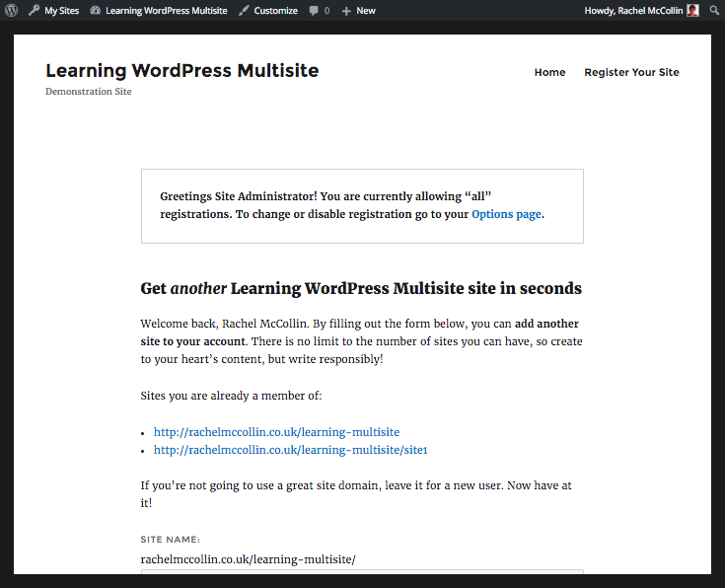Open the Register Your Site nav link

[x=631, y=72]
